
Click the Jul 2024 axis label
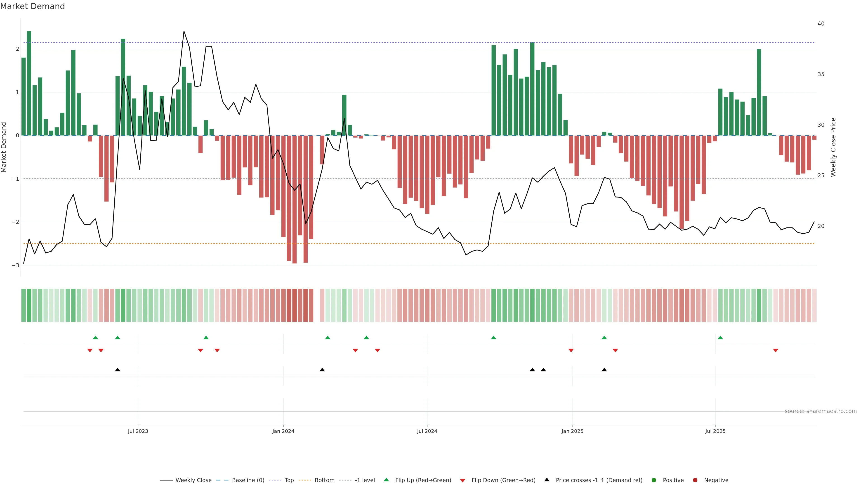[x=427, y=431]
